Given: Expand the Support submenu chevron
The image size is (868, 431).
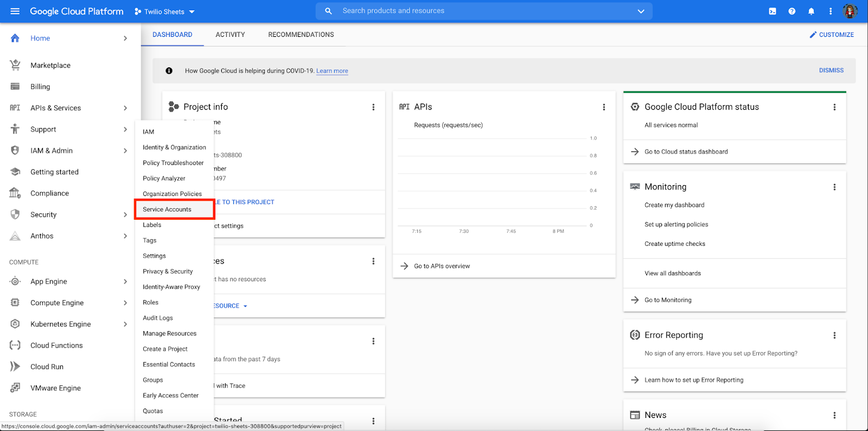Looking at the screenshot, I should pyautogui.click(x=125, y=129).
